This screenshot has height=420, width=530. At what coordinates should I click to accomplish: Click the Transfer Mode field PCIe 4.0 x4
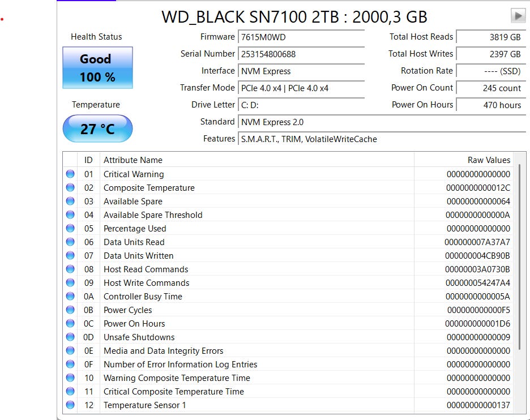[x=301, y=88]
